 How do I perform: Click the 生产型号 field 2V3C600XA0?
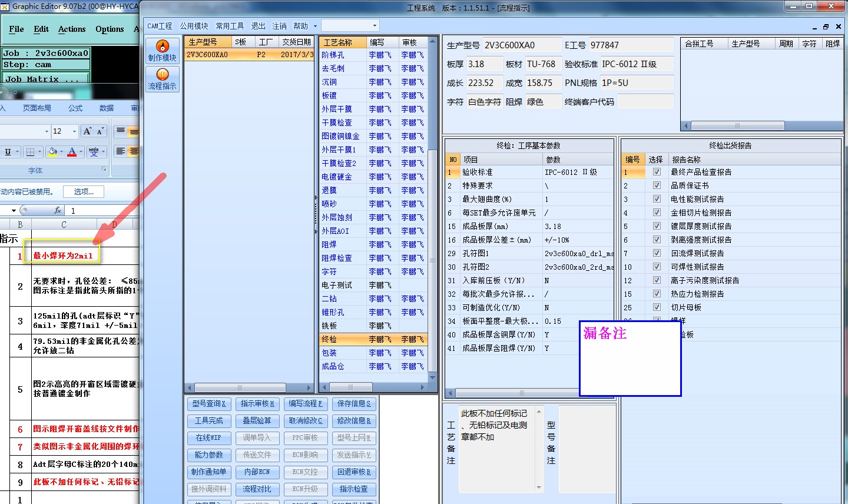pyautogui.click(x=522, y=45)
